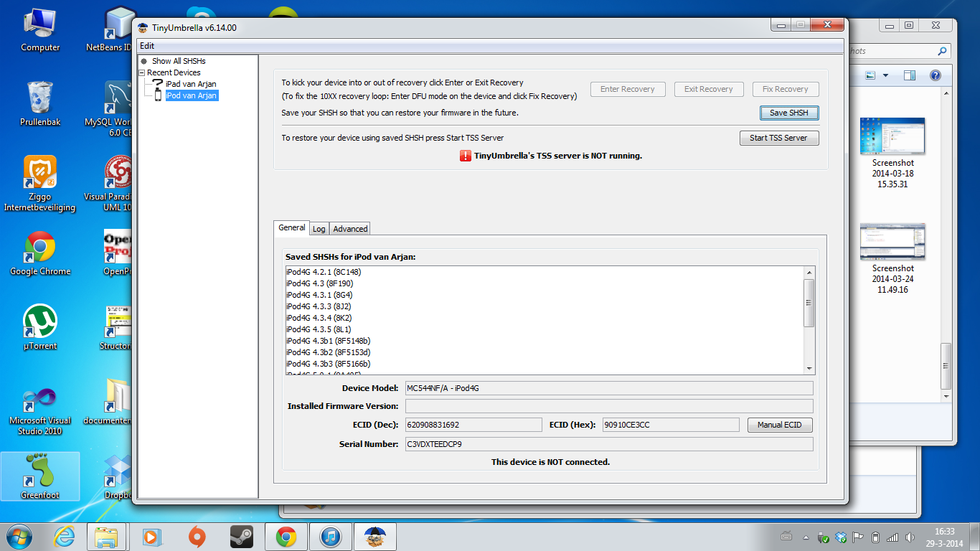The image size is (980, 551).
Task: Click the ECID (Hex) field
Action: pyautogui.click(x=671, y=425)
